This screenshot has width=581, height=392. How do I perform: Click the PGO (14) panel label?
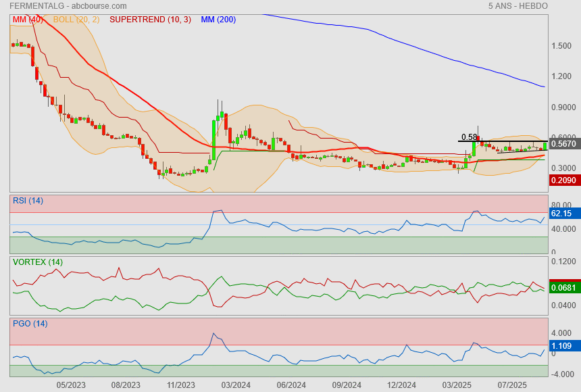pyautogui.click(x=30, y=324)
